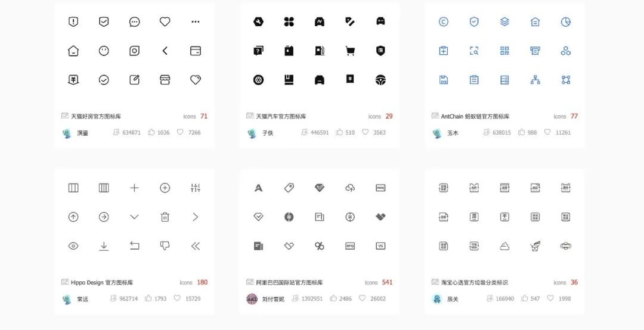Select the edit pencil icon in 天猫好房
The height and width of the screenshot is (330, 644).
coord(134,80)
